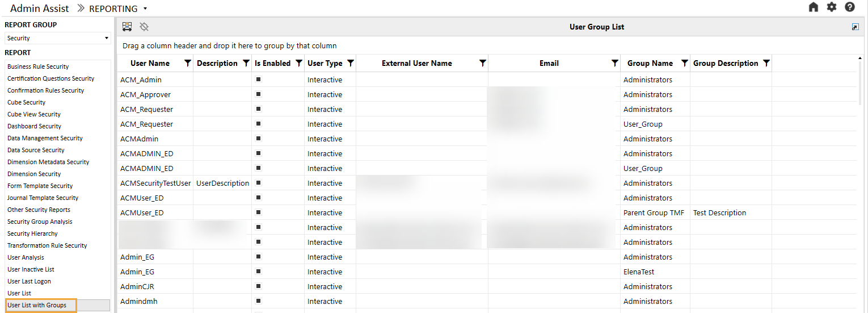Viewport: 868px width, 313px height.
Task: Go to the home page icon
Action: (814, 7)
